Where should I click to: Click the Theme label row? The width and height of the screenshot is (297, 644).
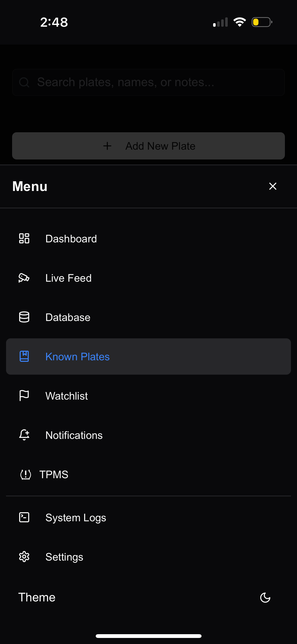tap(148, 597)
